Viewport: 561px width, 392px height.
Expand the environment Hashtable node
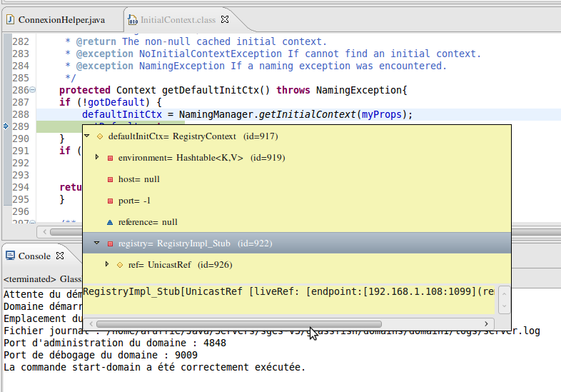pyautogui.click(x=97, y=158)
